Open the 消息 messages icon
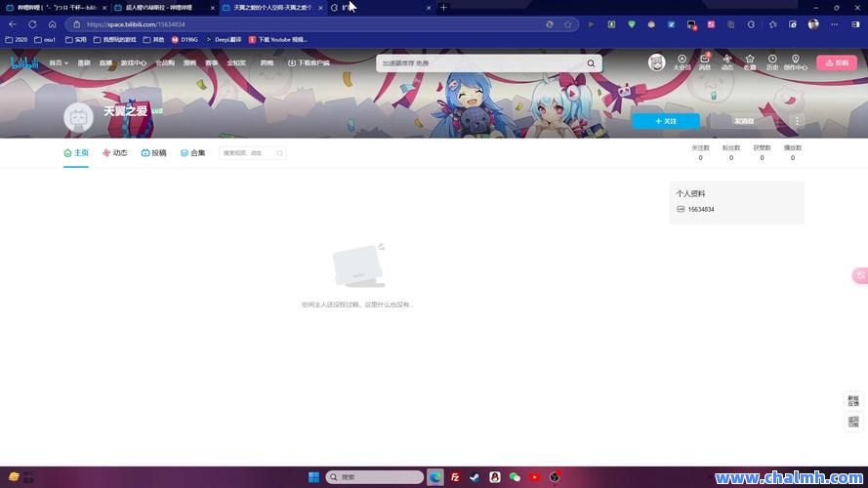868x488 pixels. [704, 62]
